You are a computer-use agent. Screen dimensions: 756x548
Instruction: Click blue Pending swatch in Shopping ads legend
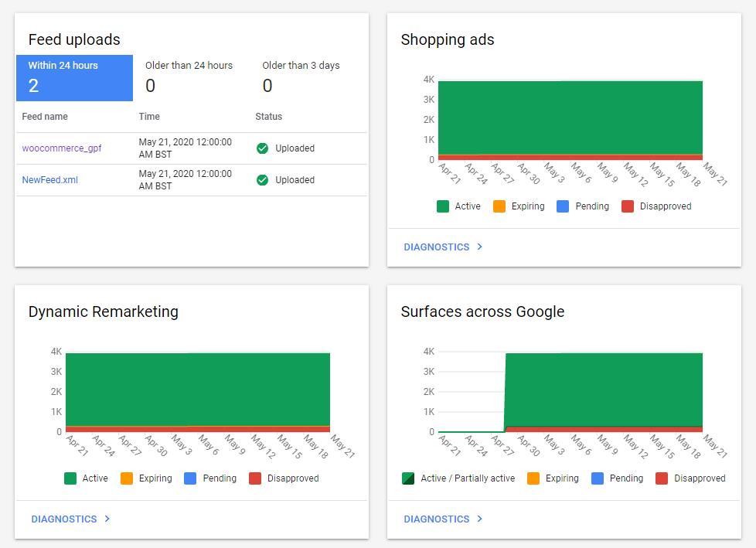click(563, 206)
